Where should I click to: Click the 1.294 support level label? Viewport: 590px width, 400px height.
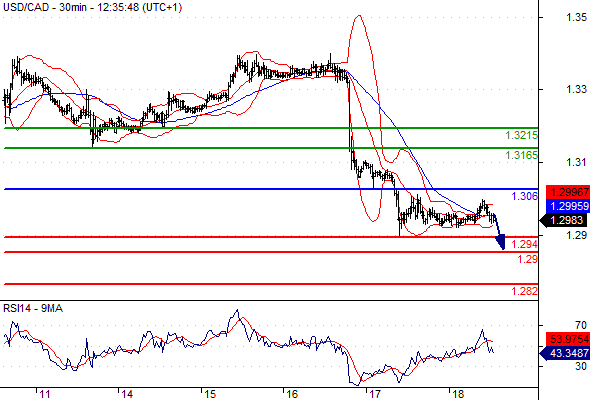pyautogui.click(x=525, y=244)
